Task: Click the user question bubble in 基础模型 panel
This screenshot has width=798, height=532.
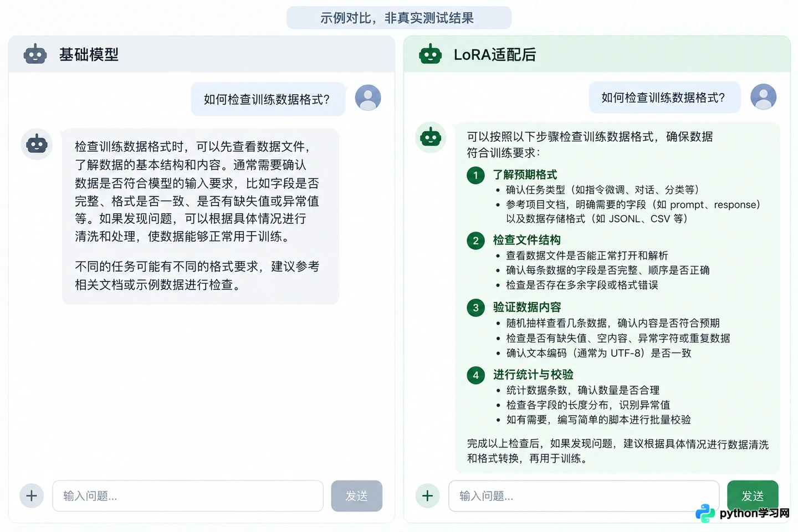Action: tap(268, 99)
